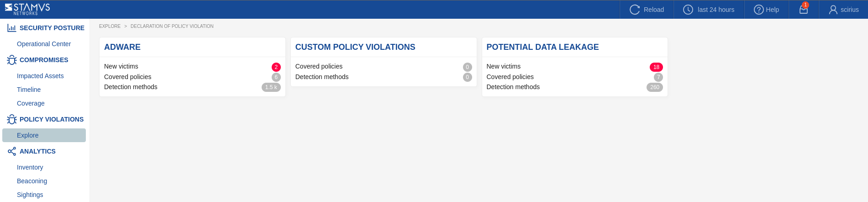Open Potential Data Leakage card title

[x=542, y=47]
